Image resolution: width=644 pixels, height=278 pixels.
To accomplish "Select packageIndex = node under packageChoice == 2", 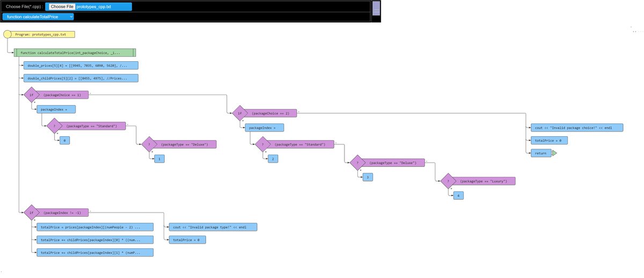I will 264,128.
